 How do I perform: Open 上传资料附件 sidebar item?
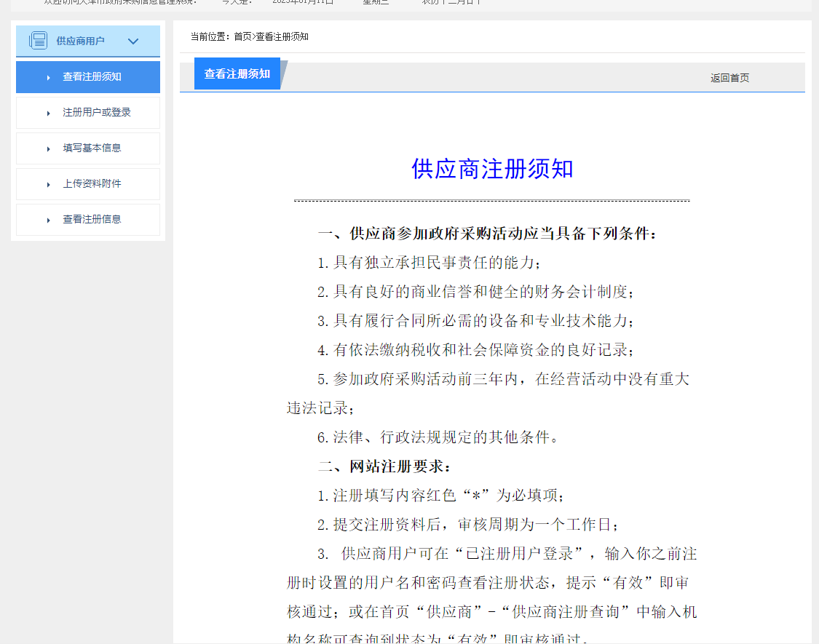point(92,184)
